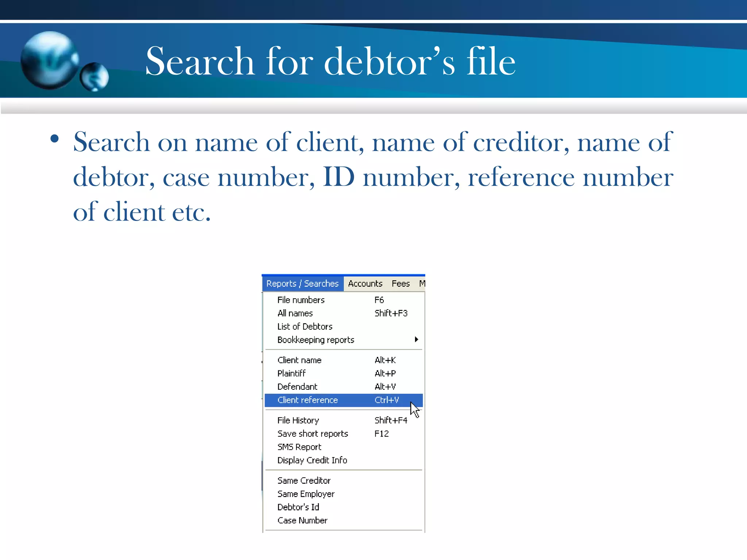
Task: Select Same Employer search
Action: point(306,494)
